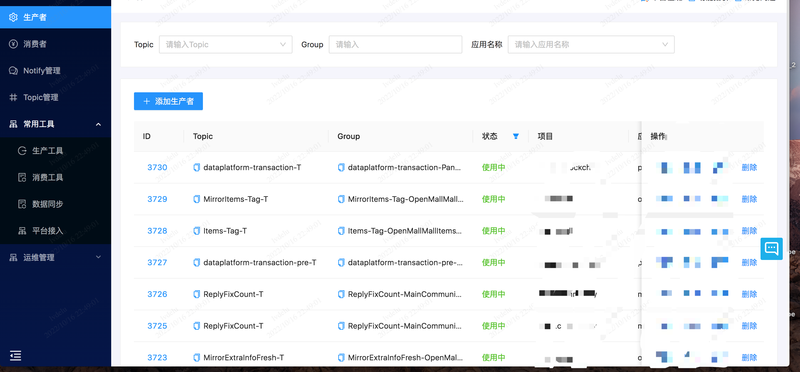Open producer ID 3729

pos(157,199)
